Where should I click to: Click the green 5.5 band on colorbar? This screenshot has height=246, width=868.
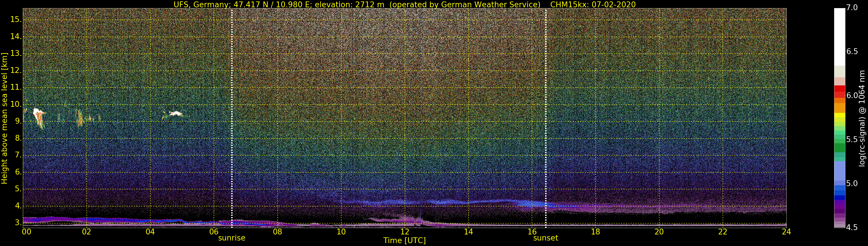tap(839, 139)
